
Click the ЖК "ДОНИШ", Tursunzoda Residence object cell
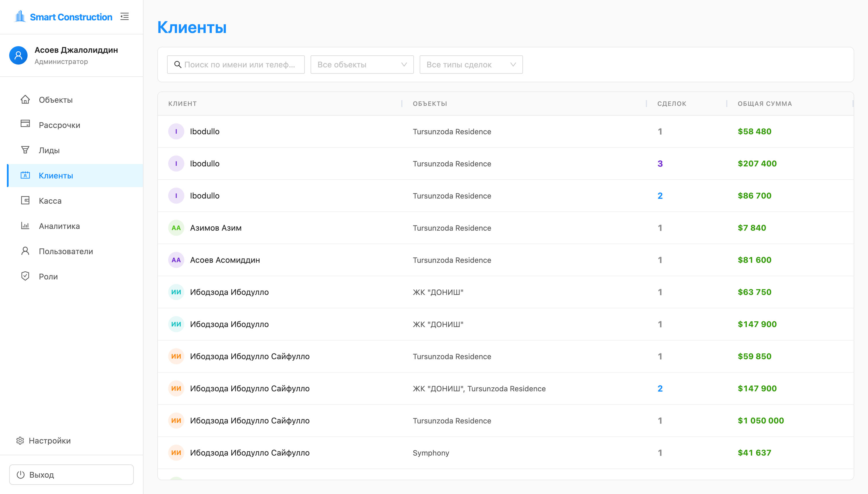[x=479, y=388]
